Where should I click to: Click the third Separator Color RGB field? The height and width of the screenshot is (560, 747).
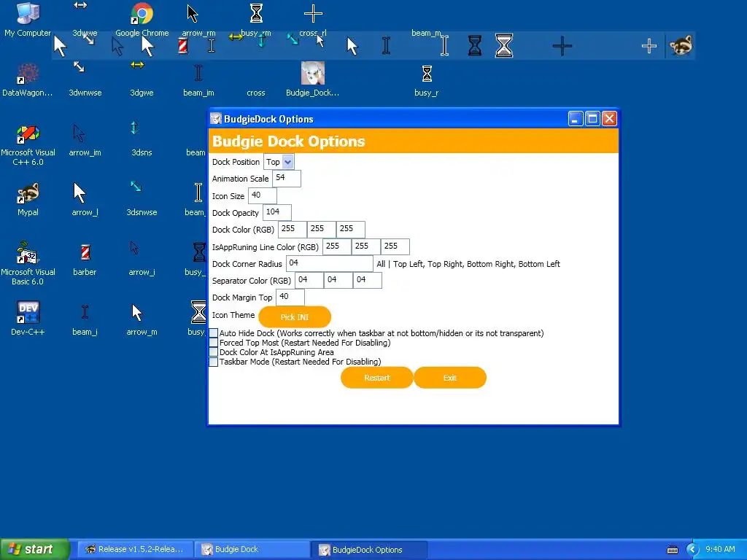click(368, 281)
